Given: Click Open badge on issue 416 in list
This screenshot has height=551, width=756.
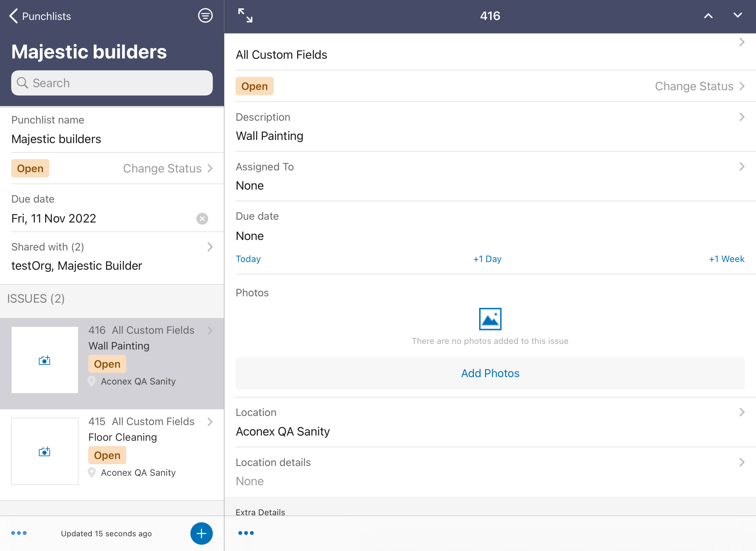Looking at the screenshot, I should click(107, 364).
